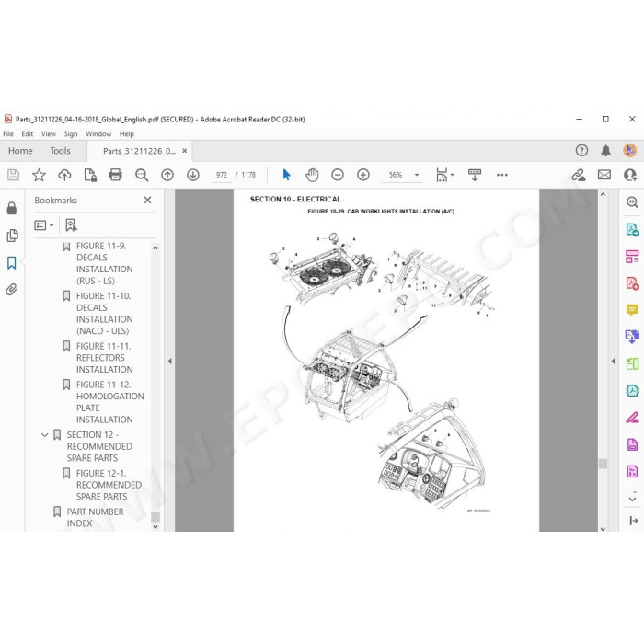Screen dimensions: 644x644
Task: Go to previous page arrow
Action: point(167,175)
